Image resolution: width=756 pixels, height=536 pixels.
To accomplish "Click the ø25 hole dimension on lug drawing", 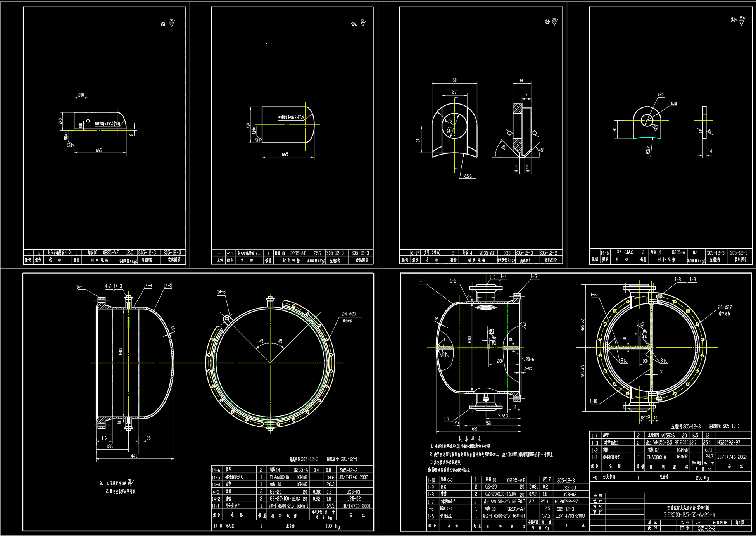I will pos(661,95).
